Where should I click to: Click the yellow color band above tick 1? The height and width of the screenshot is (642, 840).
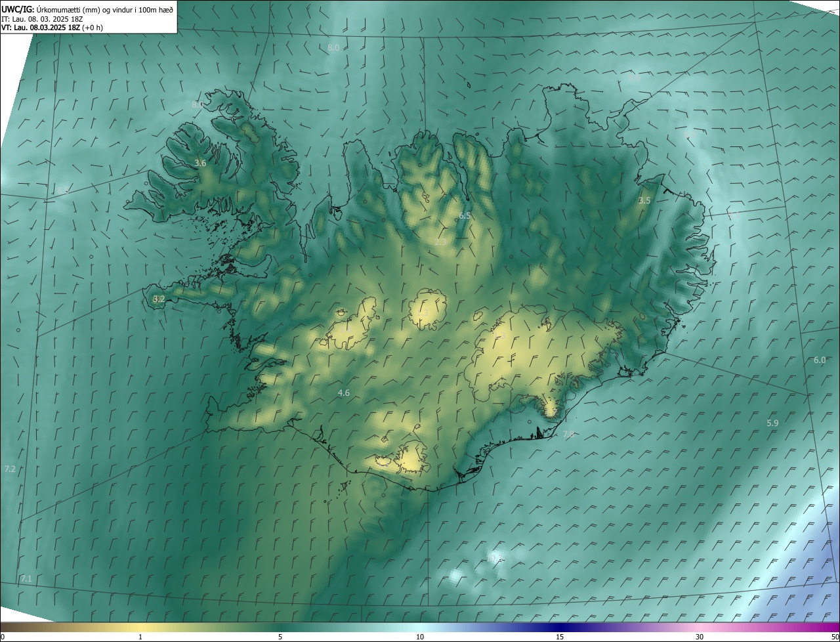coord(140,628)
